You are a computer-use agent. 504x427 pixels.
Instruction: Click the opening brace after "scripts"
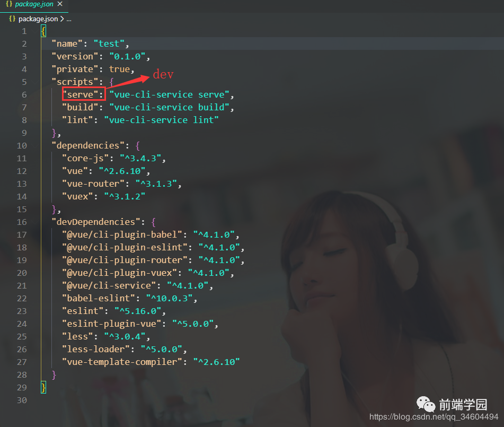tap(112, 82)
